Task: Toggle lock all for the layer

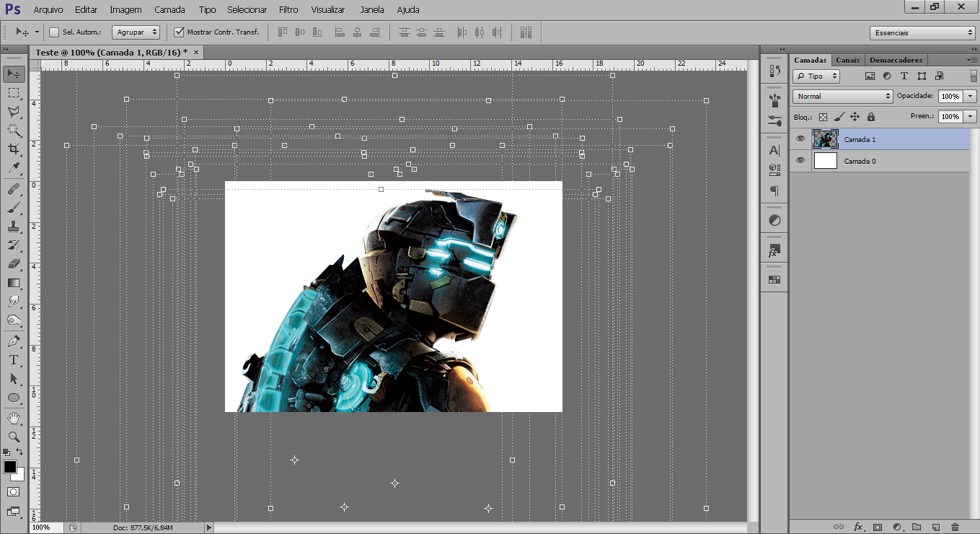Action: [870, 117]
